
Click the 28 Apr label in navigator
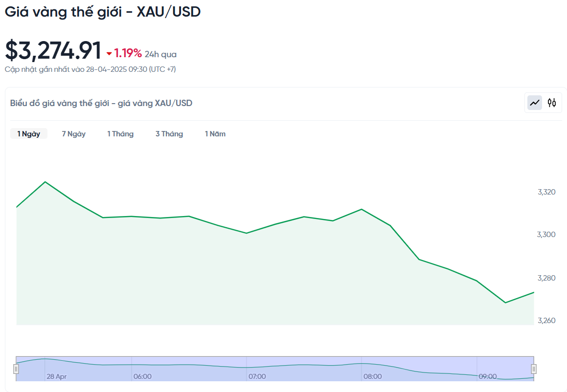pos(57,376)
